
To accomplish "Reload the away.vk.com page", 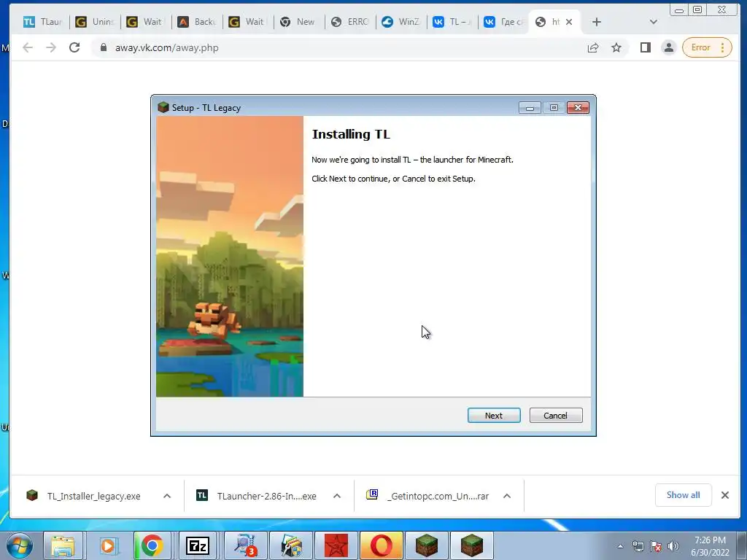I will pos(74,47).
